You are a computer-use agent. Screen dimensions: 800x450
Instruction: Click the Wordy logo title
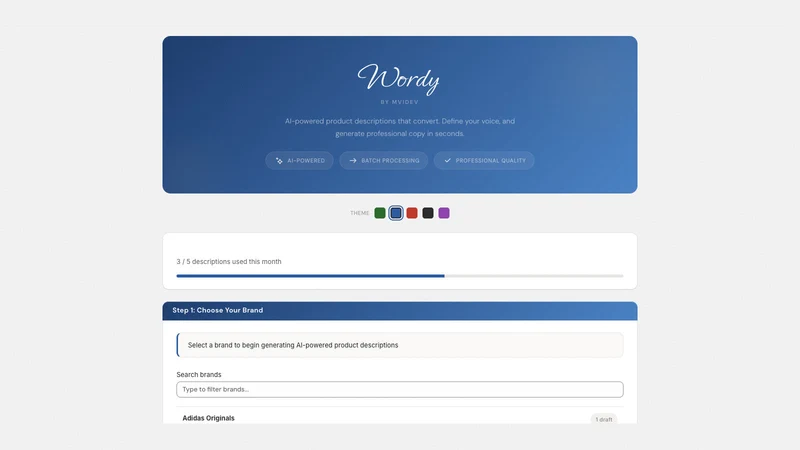click(x=398, y=79)
